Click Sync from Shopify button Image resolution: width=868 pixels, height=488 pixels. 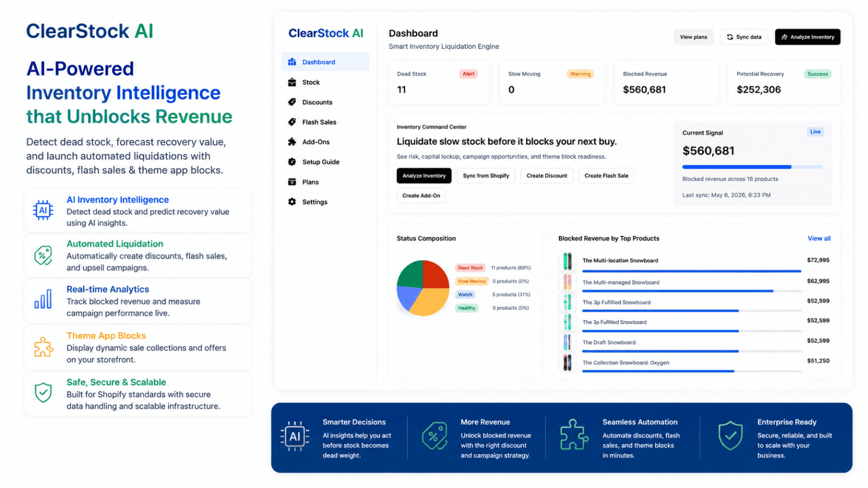pyautogui.click(x=486, y=176)
